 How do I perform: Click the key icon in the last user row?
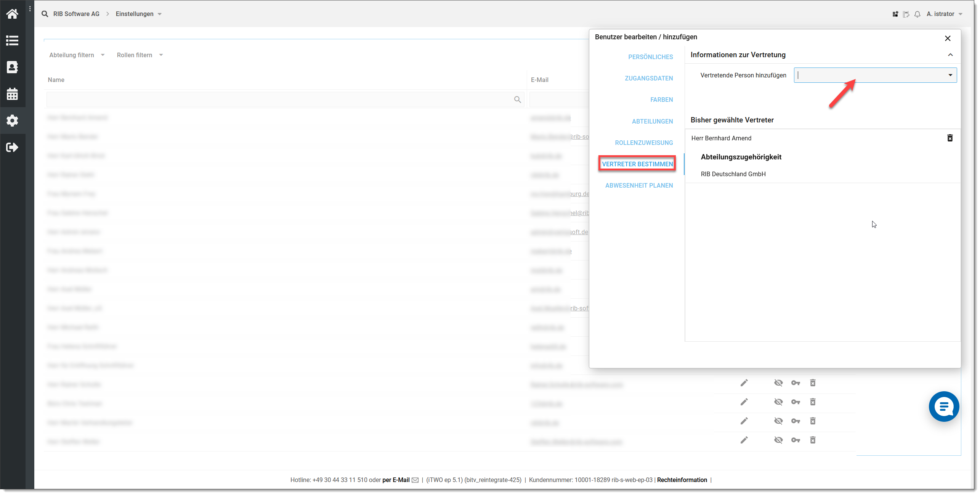(x=796, y=440)
